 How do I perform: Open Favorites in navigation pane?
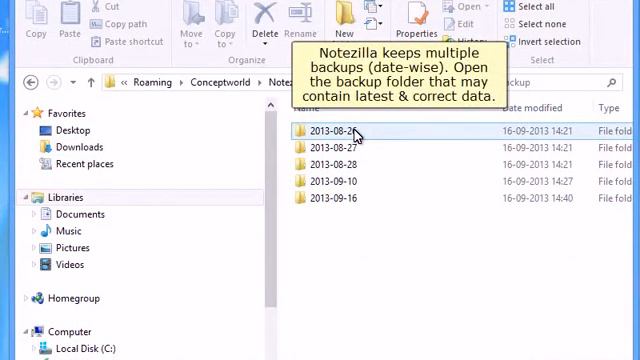(x=67, y=113)
